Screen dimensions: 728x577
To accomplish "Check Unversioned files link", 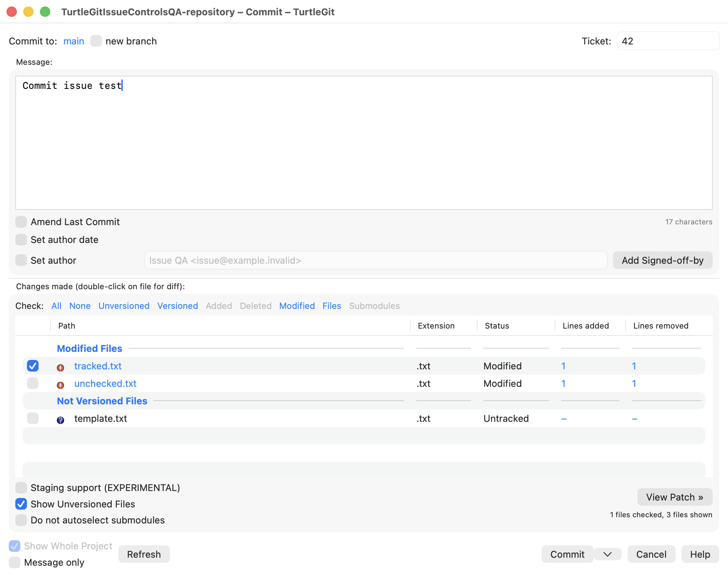I will 124,306.
